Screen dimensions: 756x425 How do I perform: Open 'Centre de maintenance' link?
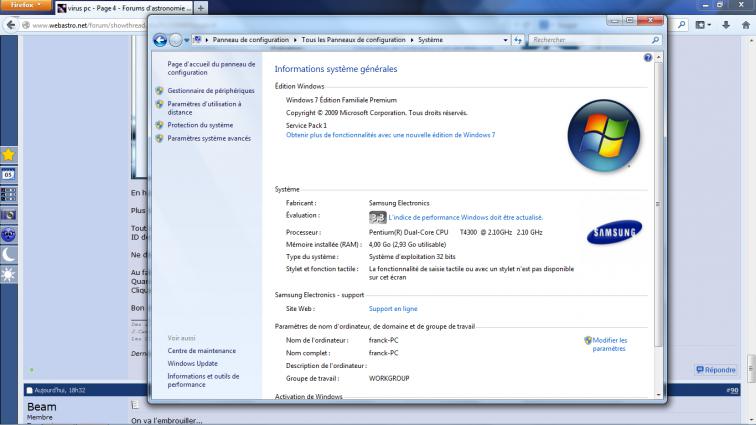pos(202,351)
